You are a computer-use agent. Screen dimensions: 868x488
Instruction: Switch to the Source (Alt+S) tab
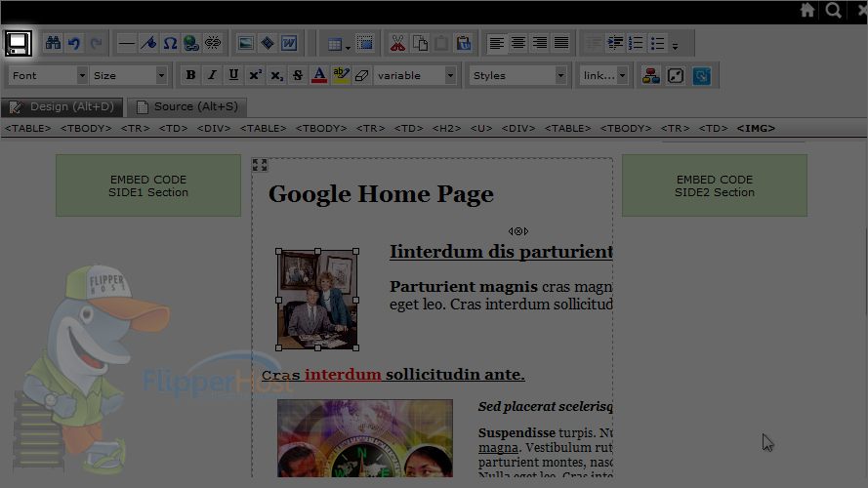(x=187, y=106)
